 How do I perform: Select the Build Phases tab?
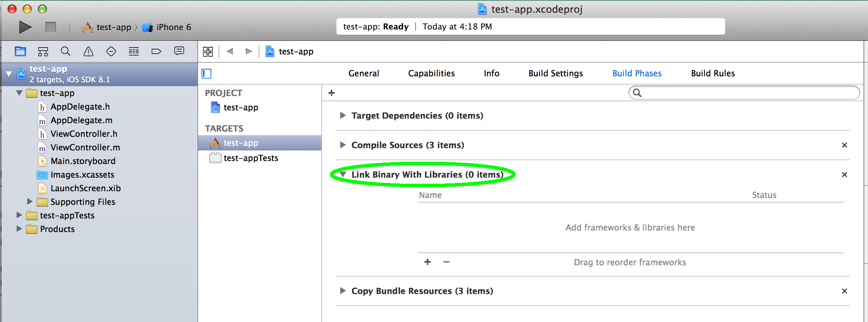637,73
